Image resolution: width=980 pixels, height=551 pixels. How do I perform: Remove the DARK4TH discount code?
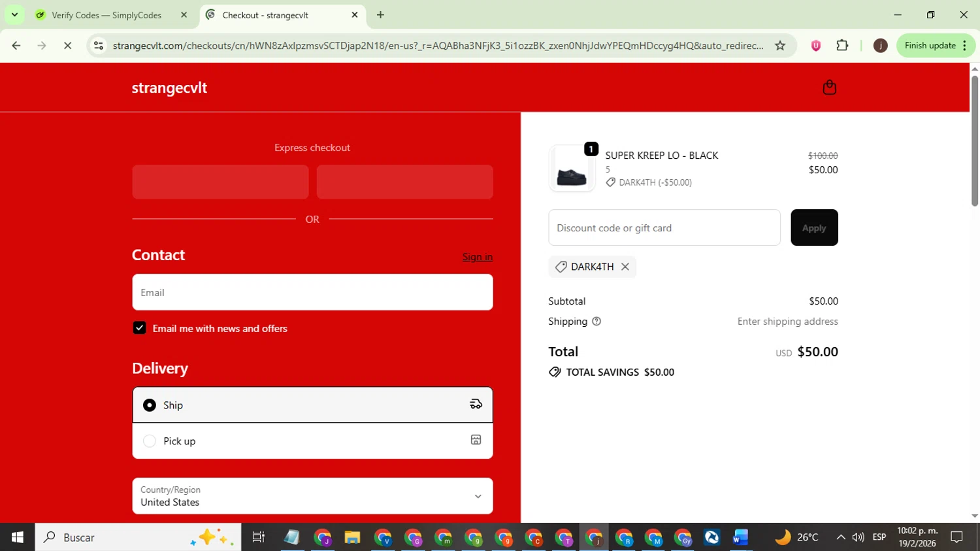coord(625,267)
